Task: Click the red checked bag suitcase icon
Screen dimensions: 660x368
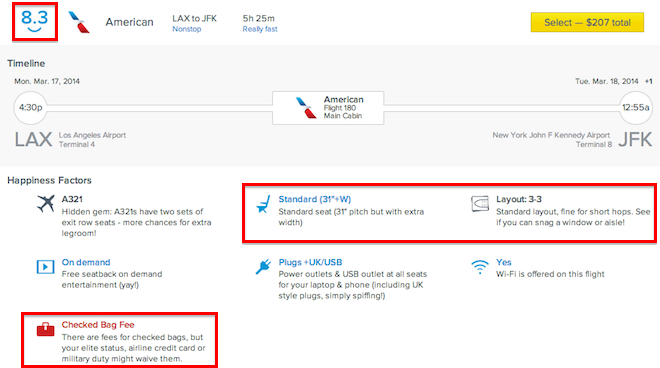Action: pos(45,329)
